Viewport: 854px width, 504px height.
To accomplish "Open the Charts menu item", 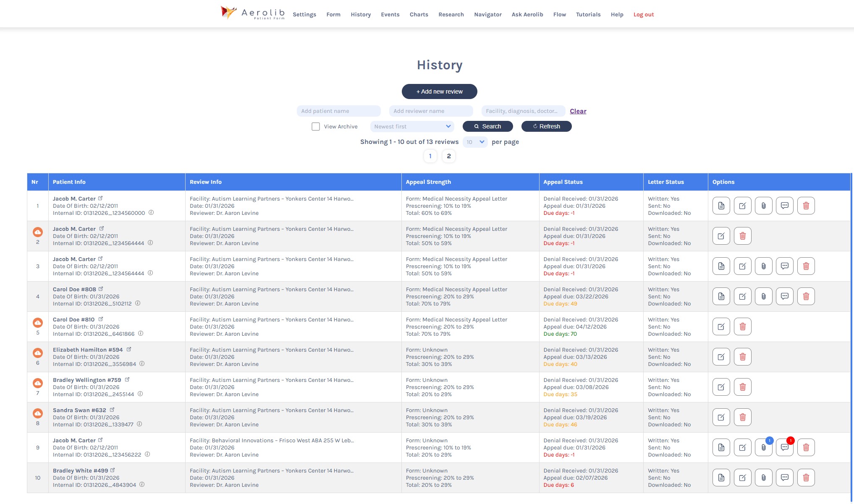I will 419,14.
